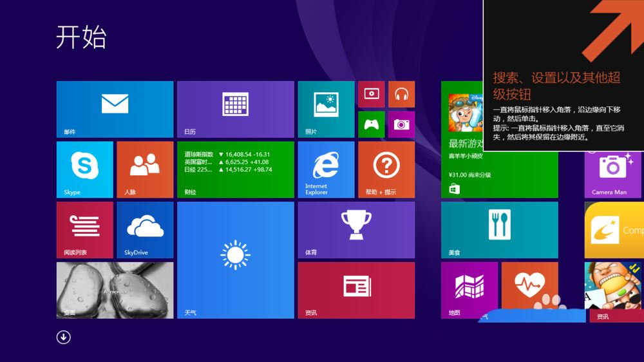
Task: Open the small magenta Camera tile
Action: [401, 124]
